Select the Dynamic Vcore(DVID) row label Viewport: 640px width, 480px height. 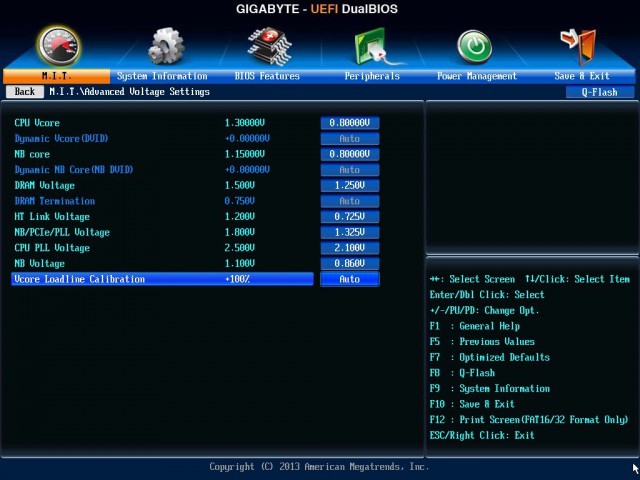point(61,139)
